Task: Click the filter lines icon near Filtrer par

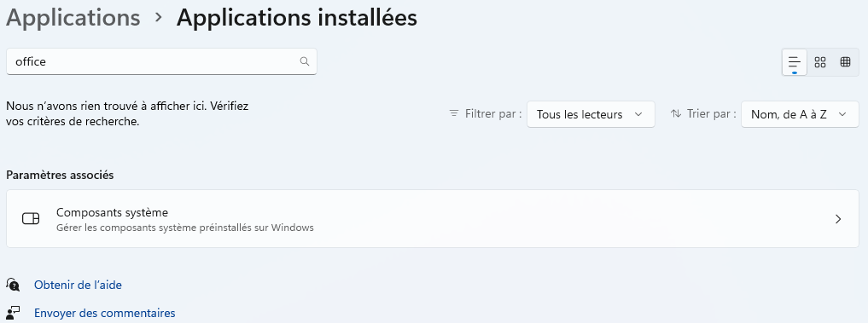Action: (x=454, y=114)
